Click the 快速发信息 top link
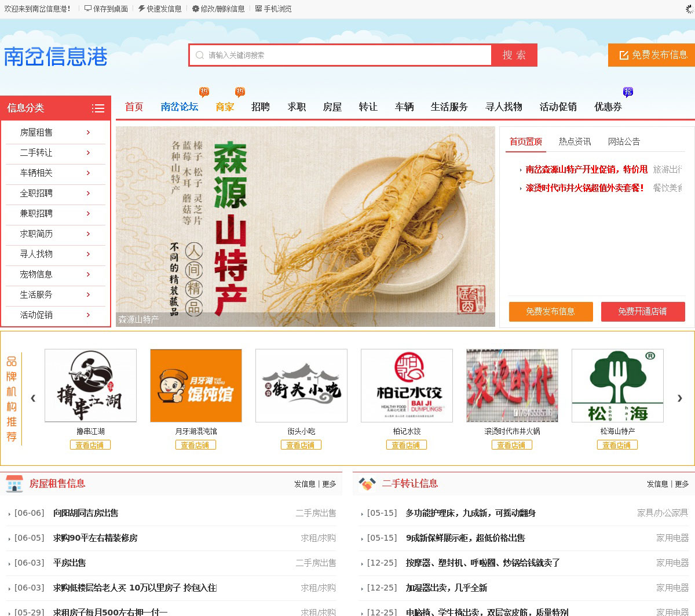Screen dimensions: 695x616 click(160, 9)
